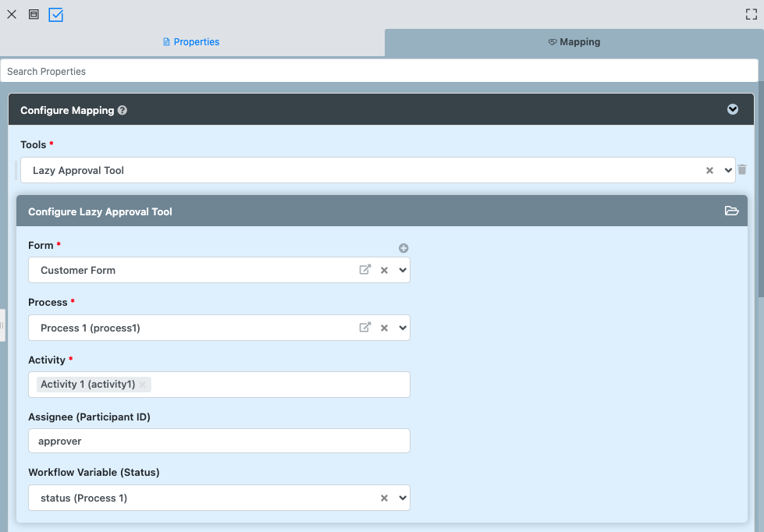Click the Assignee (Participant ID) label
This screenshot has width=764, height=532.
pos(89,417)
